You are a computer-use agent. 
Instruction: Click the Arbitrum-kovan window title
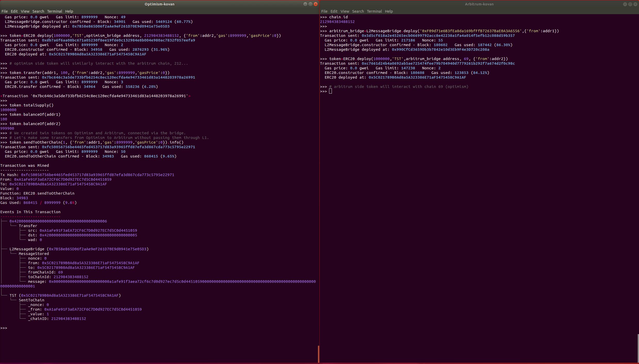(x=479, y=4)
